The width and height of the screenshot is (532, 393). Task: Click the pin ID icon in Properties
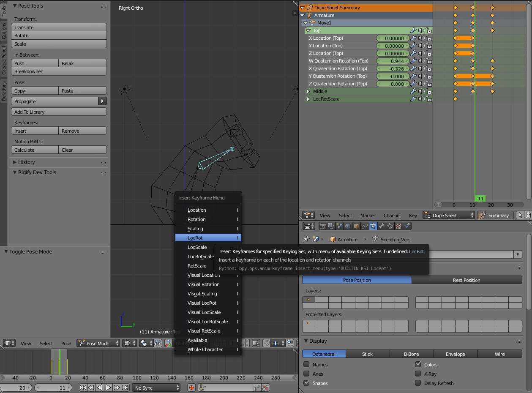tap(306, 239)
